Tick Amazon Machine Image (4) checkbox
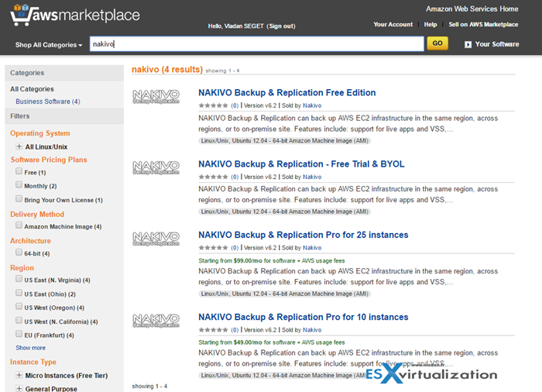This screenshot has width=542, height=392. 19,225
